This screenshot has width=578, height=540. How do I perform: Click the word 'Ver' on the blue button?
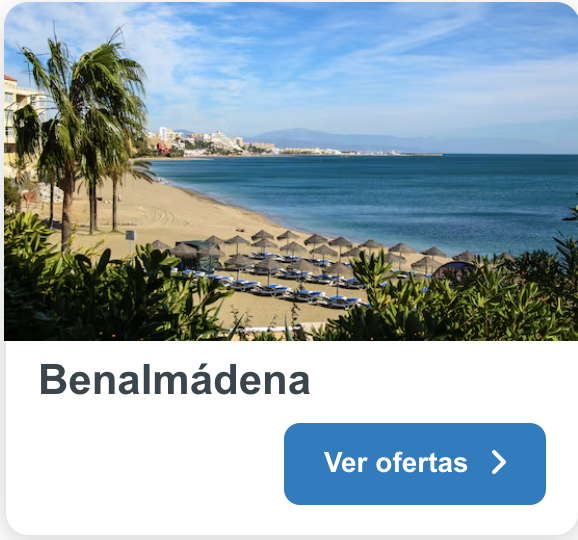(x=347, y=463)
